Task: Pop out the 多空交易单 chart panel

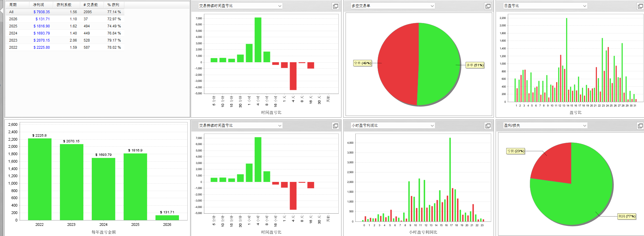Action: [x=487, y=6]
